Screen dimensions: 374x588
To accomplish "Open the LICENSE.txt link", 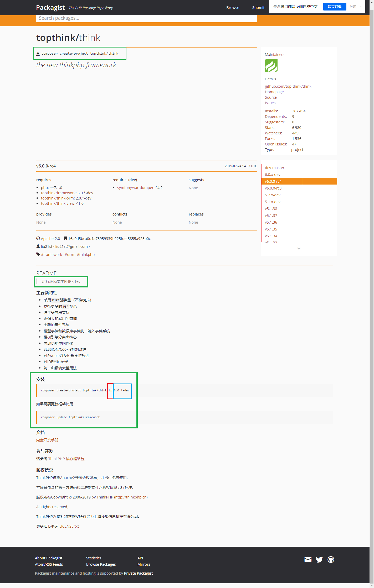I will (x=69, y=526).
